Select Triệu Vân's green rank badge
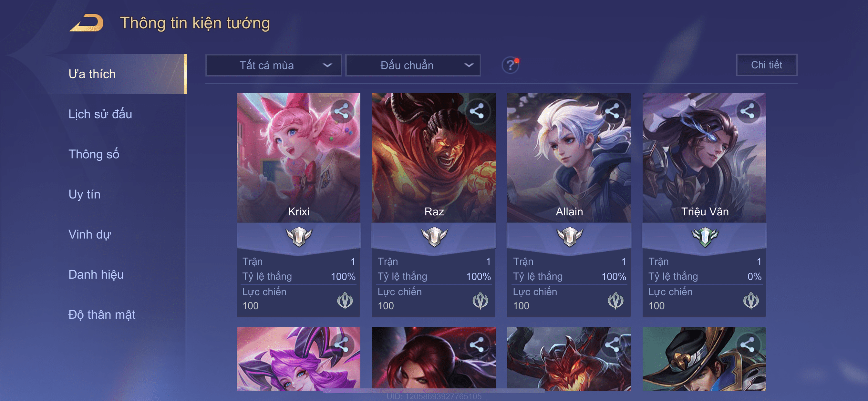868x401 pixels. (x=705, y=237)
